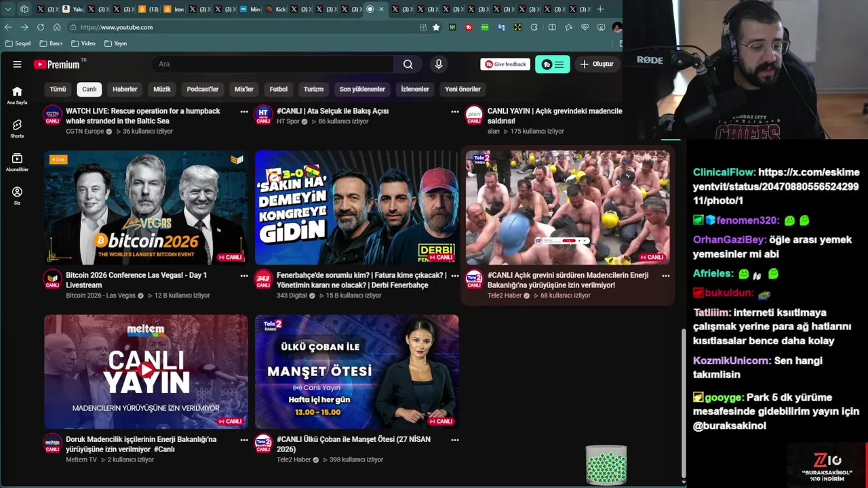
Task: Select the İzlenenler filter chip
Action: point(415,89)
